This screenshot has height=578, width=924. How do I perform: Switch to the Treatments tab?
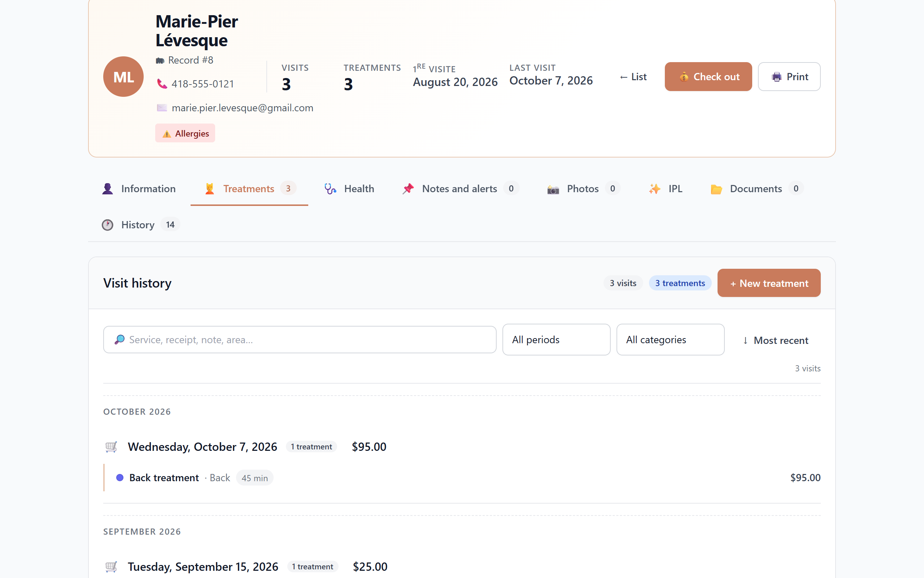coord(249,189)
